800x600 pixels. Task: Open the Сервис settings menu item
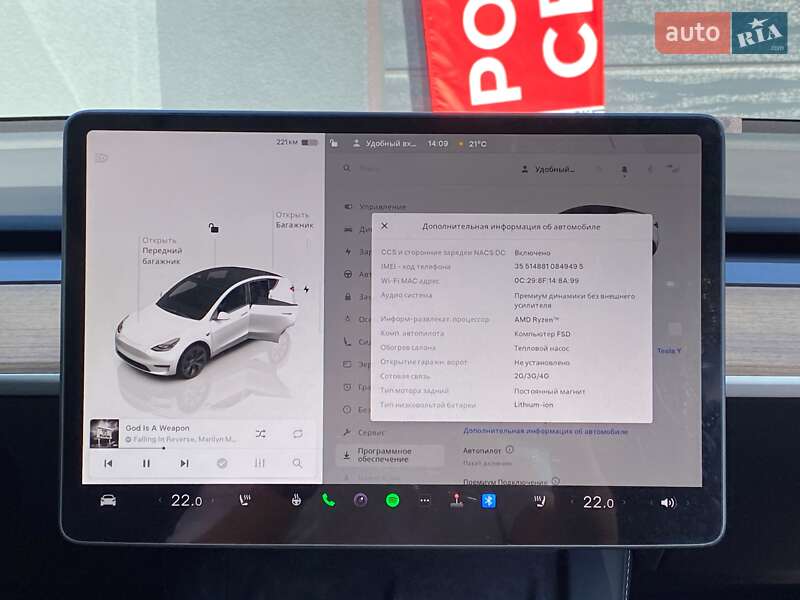click(x=364, y=432)
